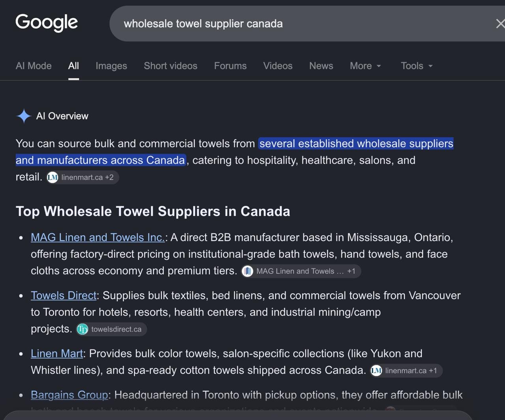Click the Google logo

pos(47,23)
